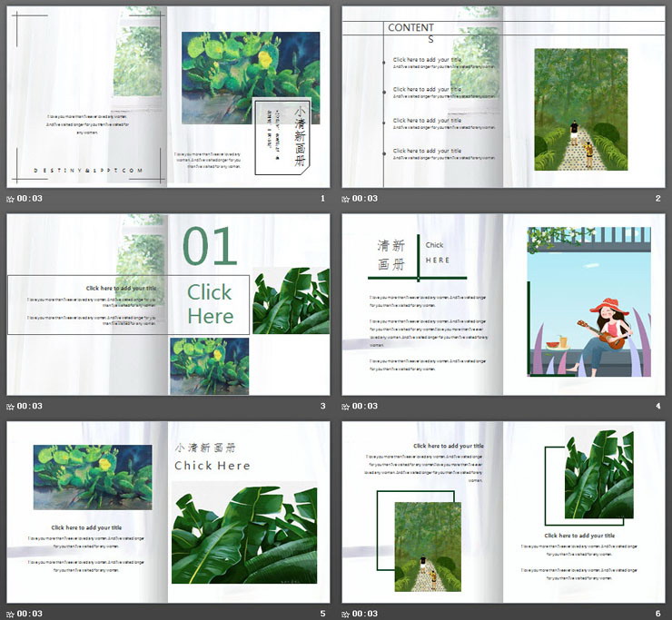Click the transition star icon under slide 4
672x620 pixels.
(346, 407)
